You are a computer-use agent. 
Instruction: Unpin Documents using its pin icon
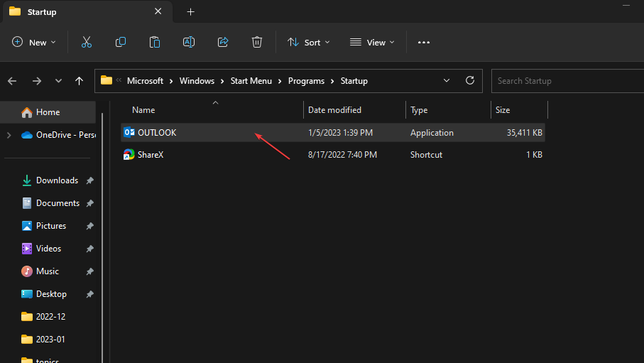point(90,203)
